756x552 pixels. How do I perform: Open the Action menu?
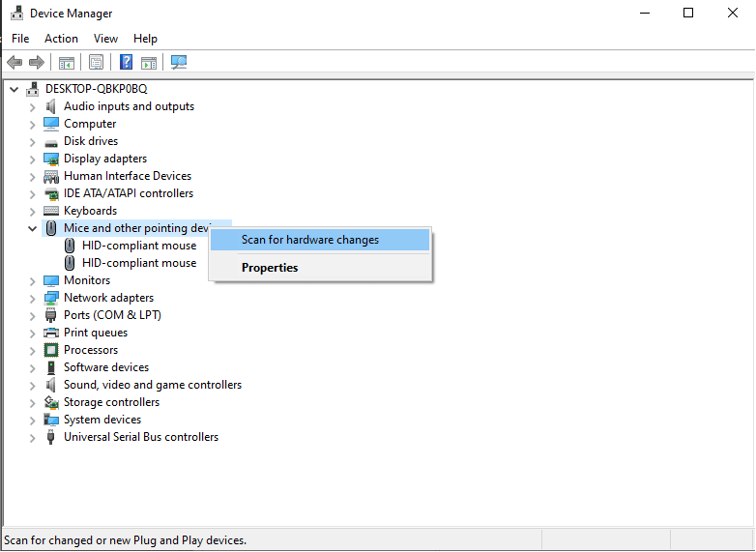pyautogui.click(x=61, y=39)
